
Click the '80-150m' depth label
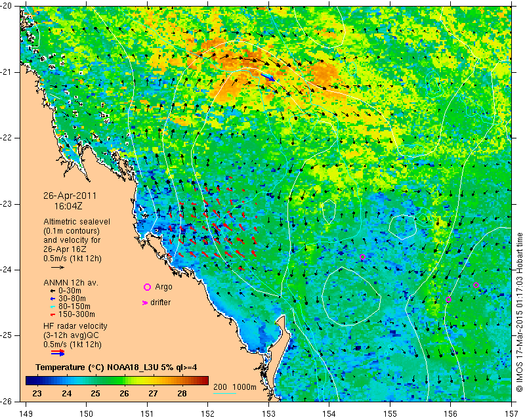click(74, 306)
